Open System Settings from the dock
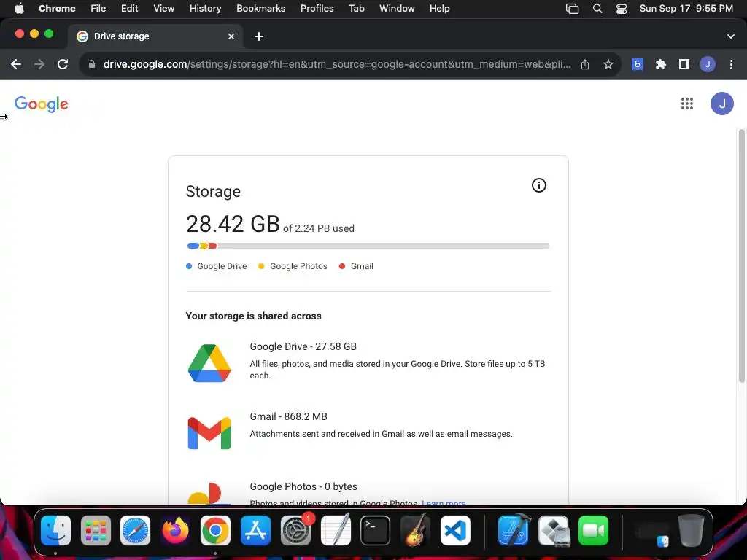 coord(295,530)
